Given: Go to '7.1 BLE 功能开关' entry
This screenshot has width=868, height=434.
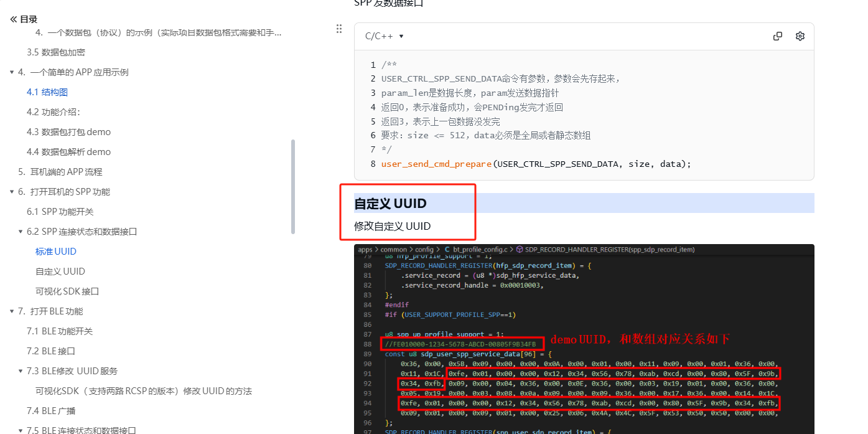Looking at the screenshot, I should coord(60,331).
